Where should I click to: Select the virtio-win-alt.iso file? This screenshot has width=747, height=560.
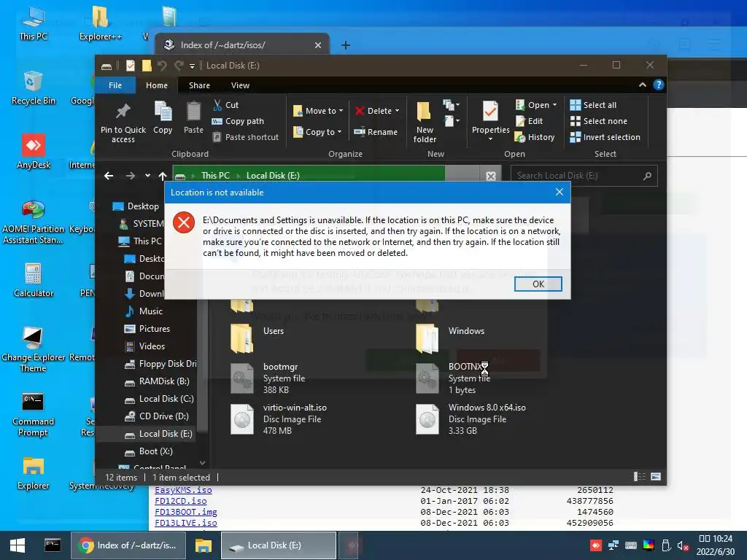279,419
